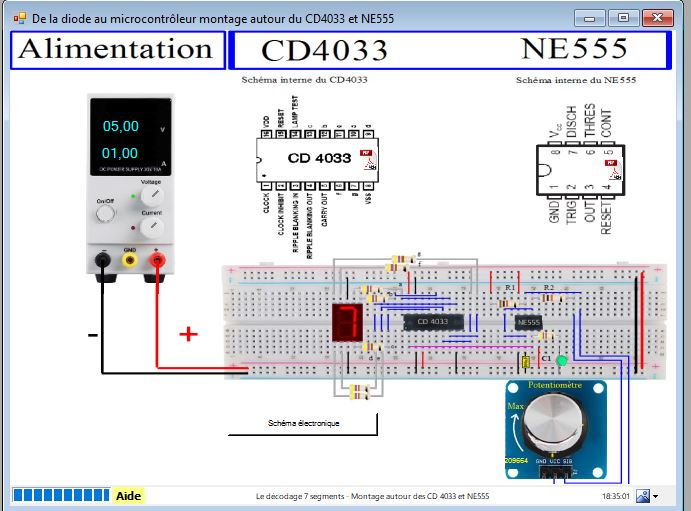Click the red positive terminal on power supply
Viewport: 691px width, 511px height.
tap(156, 260)
